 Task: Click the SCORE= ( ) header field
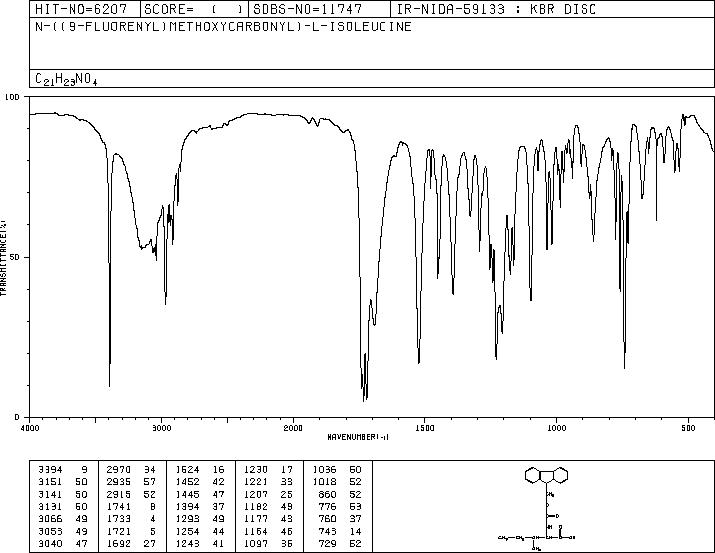pyautogui.click(x=195, y=9)
